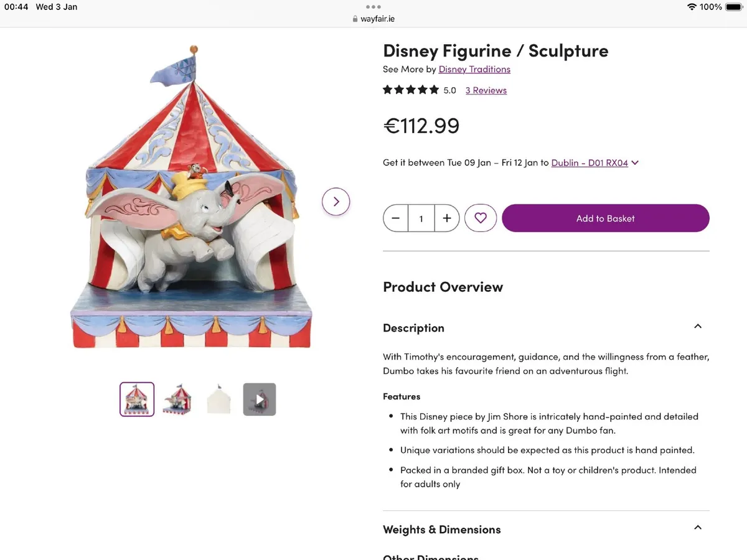Click the five-star rating icons
This screenshot has width=747, height=560.
coord(411,90)
